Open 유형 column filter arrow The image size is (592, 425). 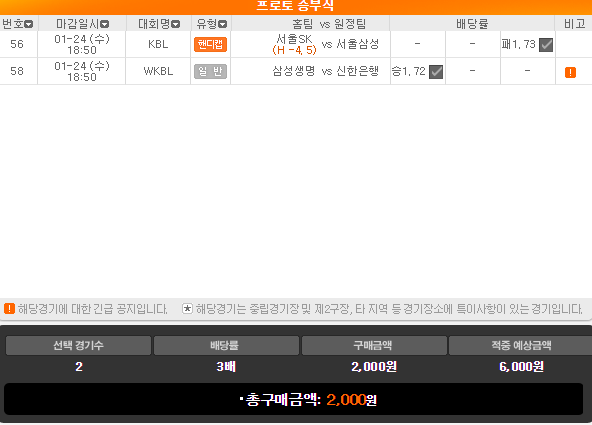[223, 25]
